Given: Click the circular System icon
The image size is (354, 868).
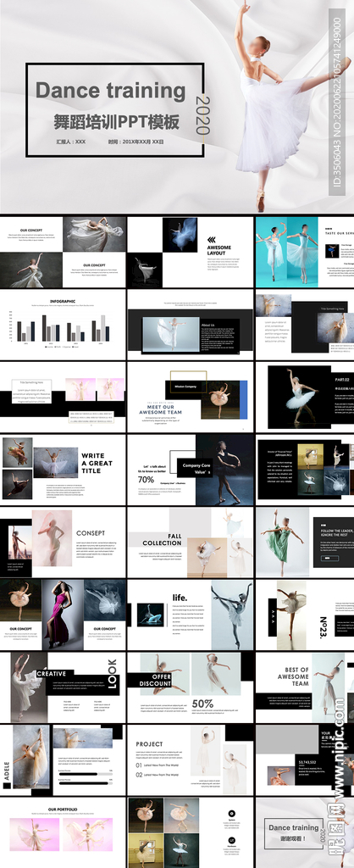Looking at the screenshot, I should pos(232,813).
